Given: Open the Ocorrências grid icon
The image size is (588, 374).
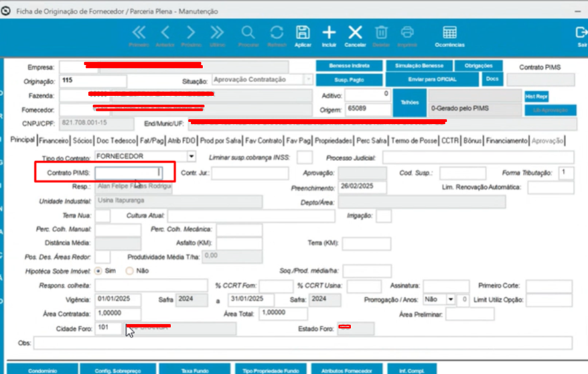Looking at the screenshot, I should point(449,32).
